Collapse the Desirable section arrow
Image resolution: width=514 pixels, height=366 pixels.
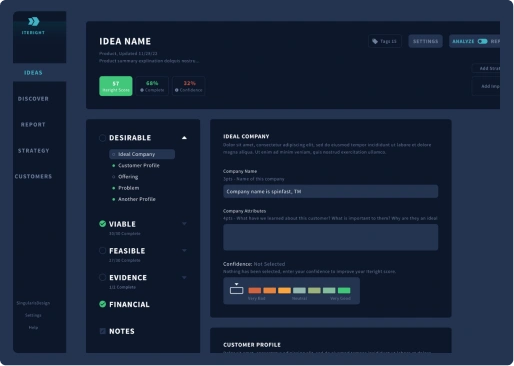184,138
